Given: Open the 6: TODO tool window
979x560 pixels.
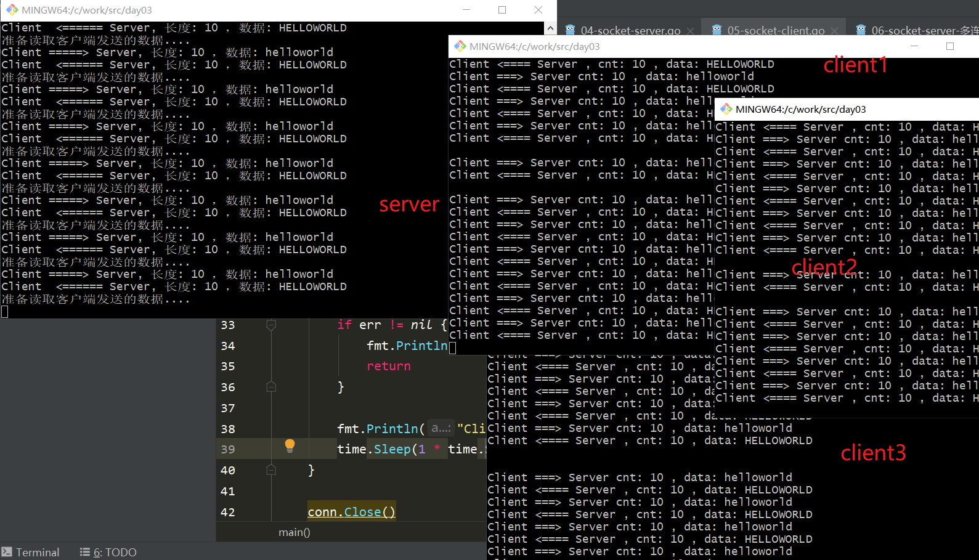Looking at the screenshot, I should (108, 552).
